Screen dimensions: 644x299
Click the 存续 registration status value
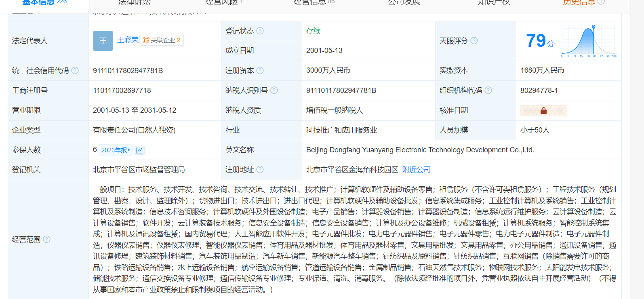[314, 31]
